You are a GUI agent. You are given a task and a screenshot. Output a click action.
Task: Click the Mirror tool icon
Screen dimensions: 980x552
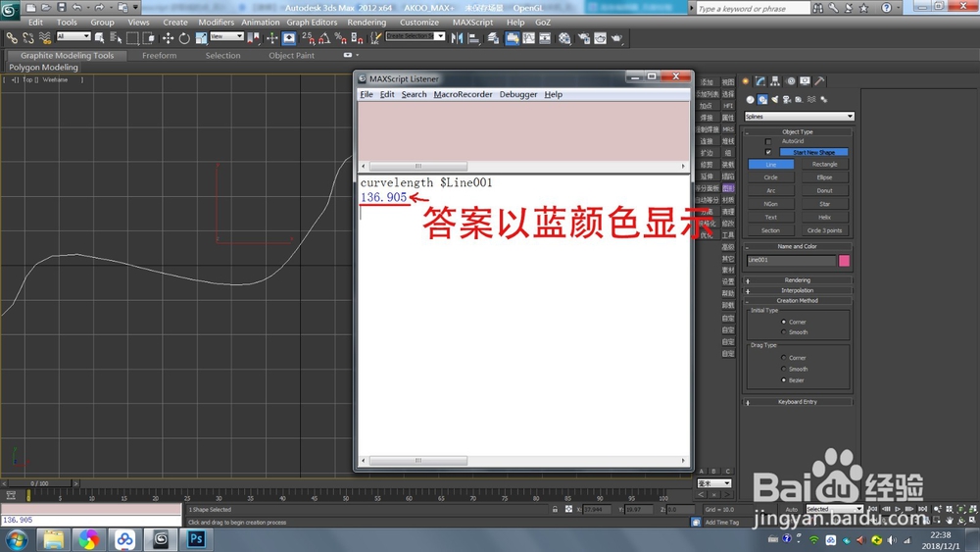(457, 38)
